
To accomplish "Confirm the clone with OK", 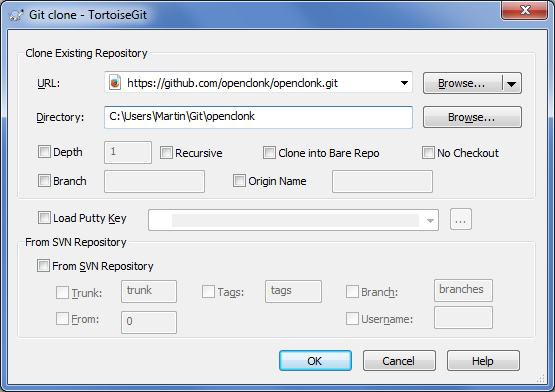I will click(x=315, y=361).
